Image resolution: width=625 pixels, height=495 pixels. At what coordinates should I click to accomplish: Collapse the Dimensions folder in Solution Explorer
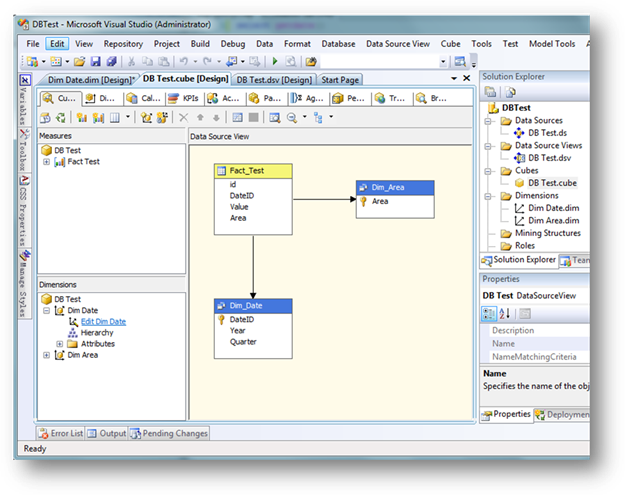[x=487, y=196]
